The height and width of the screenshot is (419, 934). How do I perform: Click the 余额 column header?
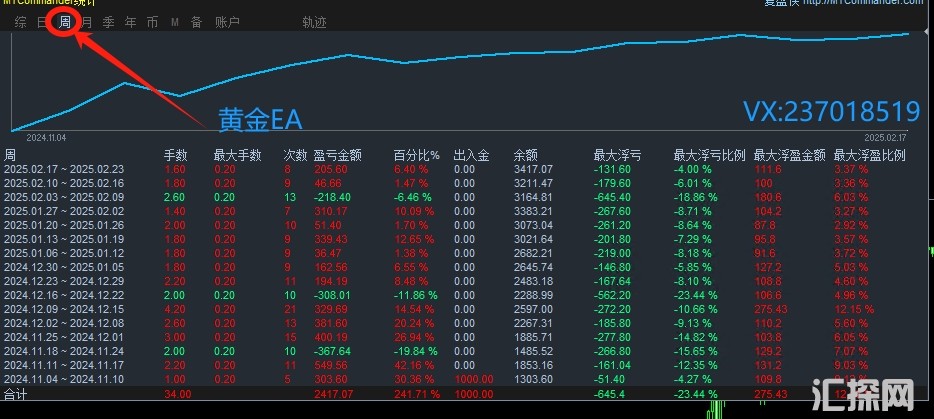526,155
